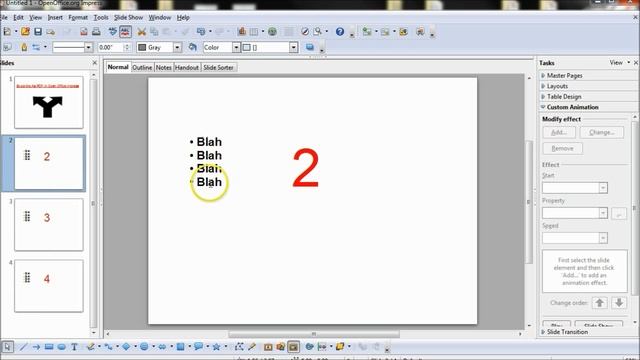The height and width of the screenshot is (360, 640).
Task: Switch to the Outline tab
Action: 142,67
